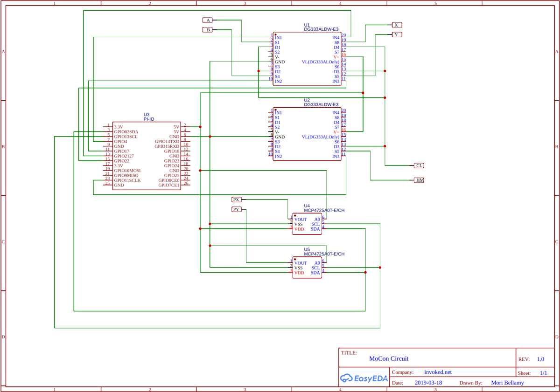Click the U5 designator text
Screen dimensions: 560x392
point(307,250)
